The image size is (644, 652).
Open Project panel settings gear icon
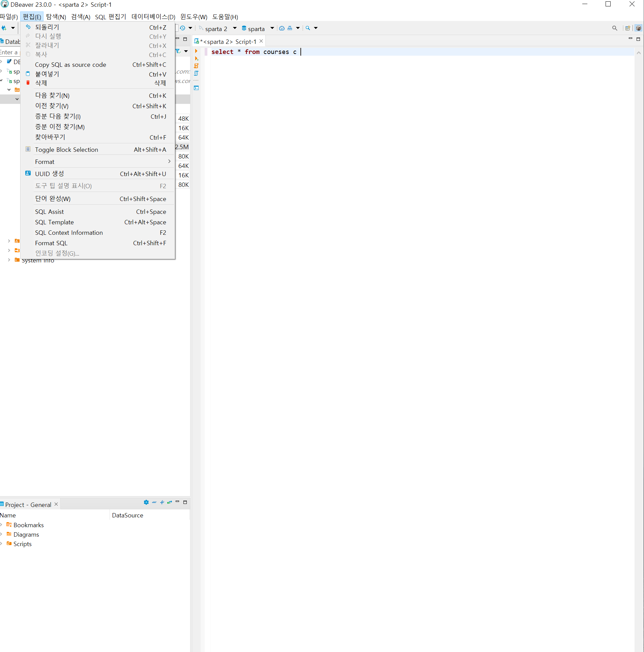tap(146, 502)
